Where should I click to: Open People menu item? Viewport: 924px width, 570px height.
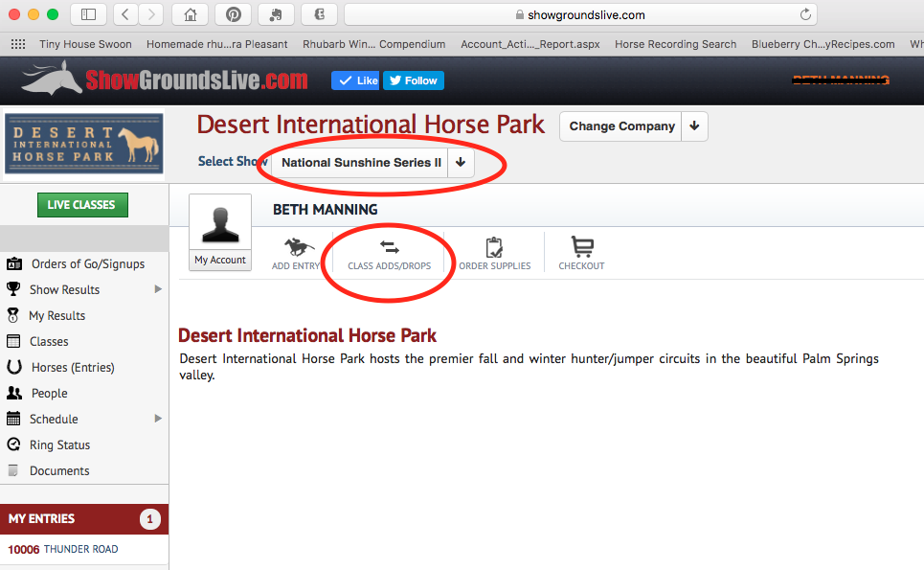click(x=50, y=394)
